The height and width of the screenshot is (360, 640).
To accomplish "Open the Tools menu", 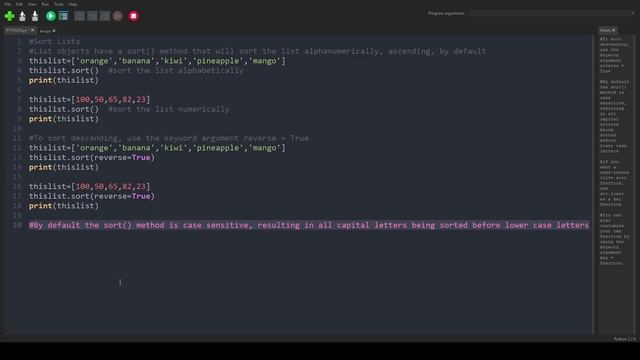I will [59, 4].
